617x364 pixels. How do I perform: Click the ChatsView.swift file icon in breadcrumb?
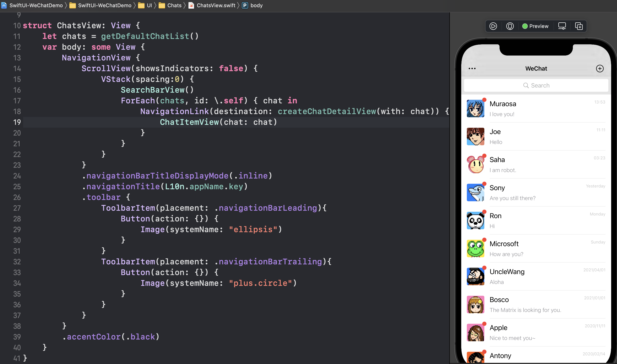tap(191, 5)
